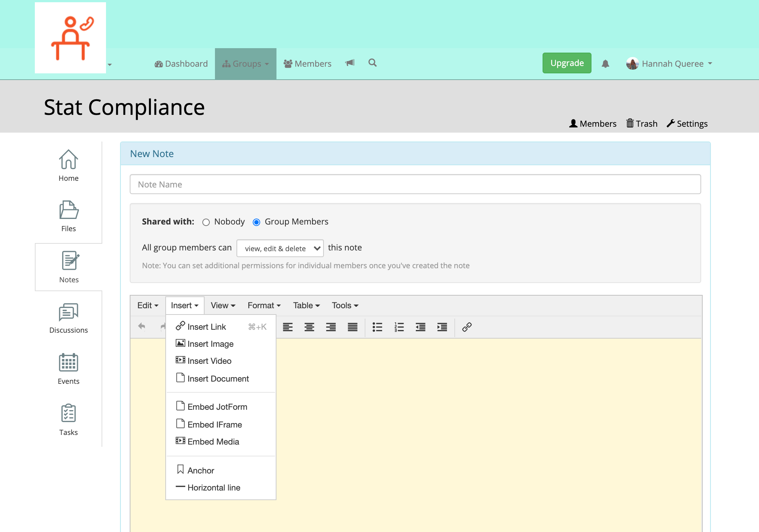The width and height of the screenshot is (759, 532).
Task: Expand the Groups navigation dropdown
Action: click(x=246, y=64)
